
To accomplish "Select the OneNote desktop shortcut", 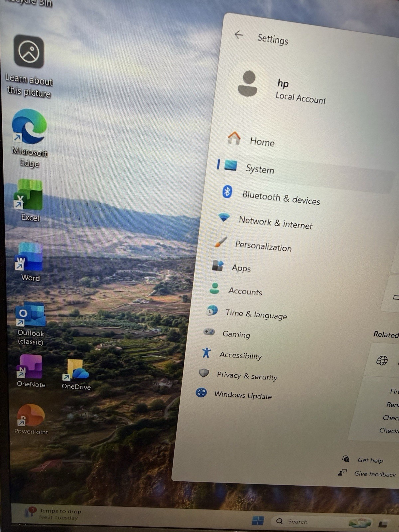I will coord(31,371).
